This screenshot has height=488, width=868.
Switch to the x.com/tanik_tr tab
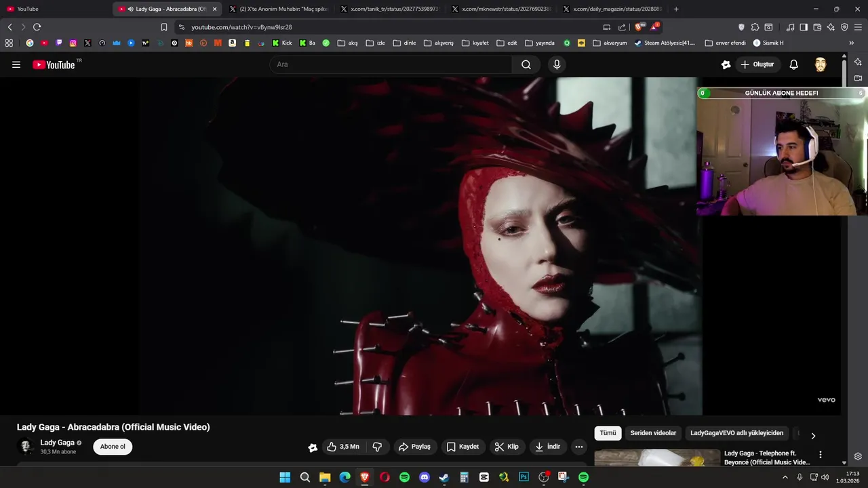(x=389, y=9)
